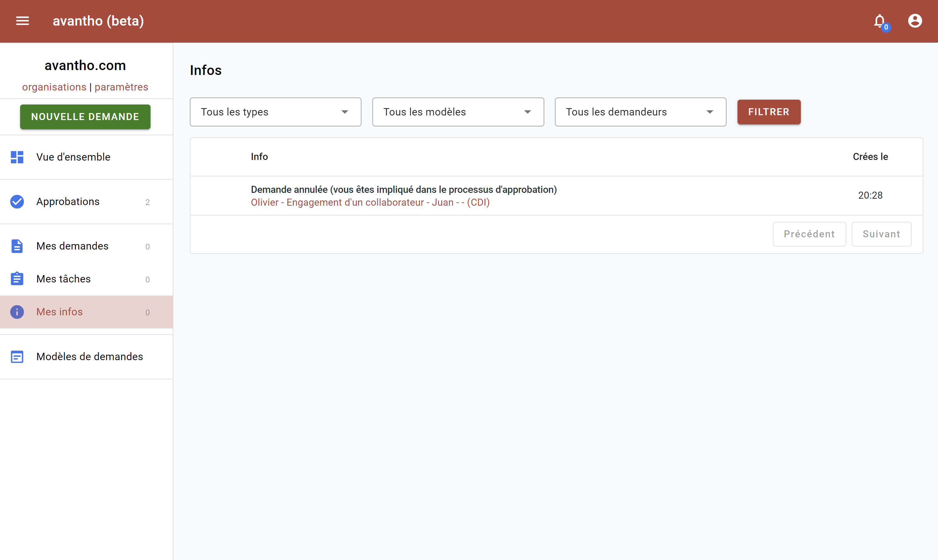
Task: Open Modèles de demandes section
Action: coord(87,356)
